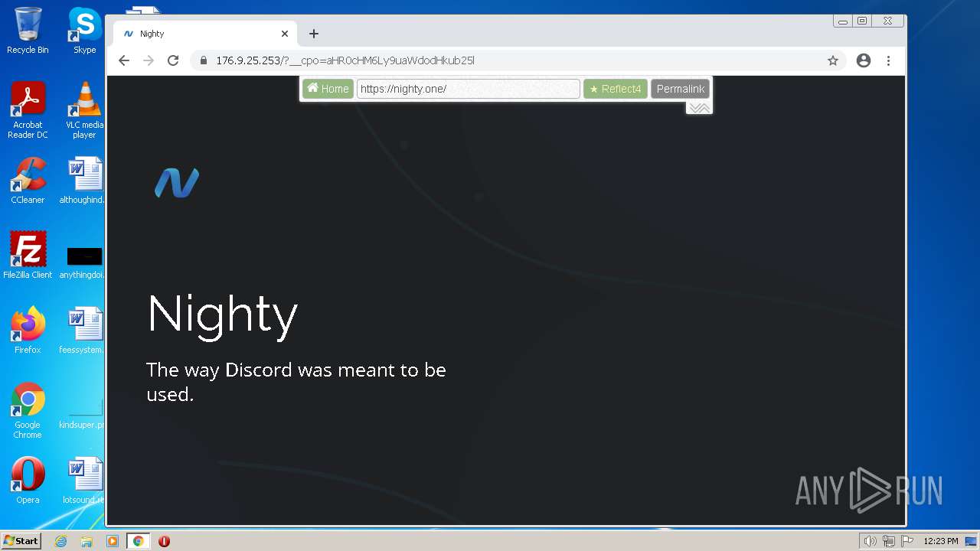Screen dimensions: 980x551
Task: Bookmark this page with star icon
Action: (833, 60)
